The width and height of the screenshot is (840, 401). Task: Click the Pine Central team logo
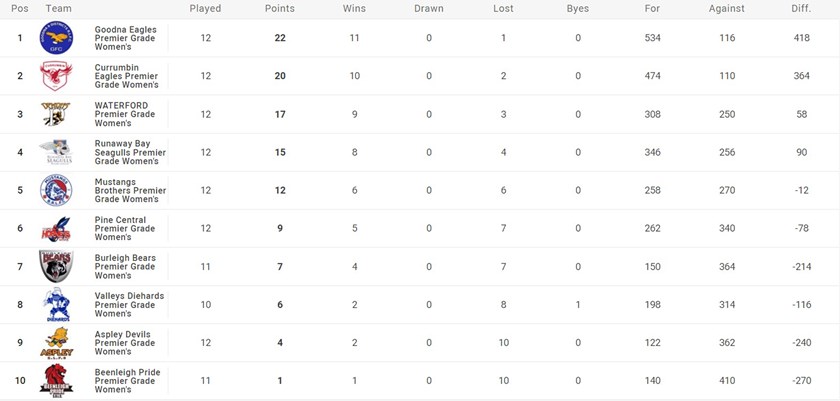pyautogui.click(x=56, y=229)
